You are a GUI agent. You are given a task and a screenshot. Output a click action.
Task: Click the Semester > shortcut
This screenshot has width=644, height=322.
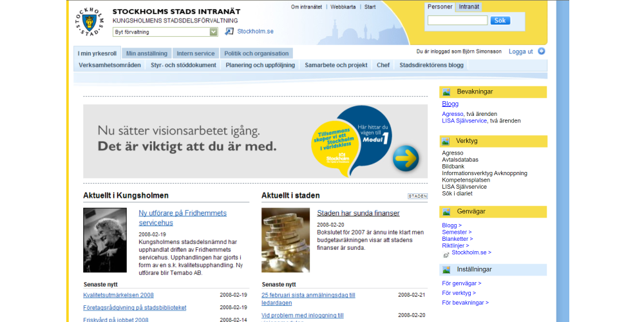pos(457,232)
